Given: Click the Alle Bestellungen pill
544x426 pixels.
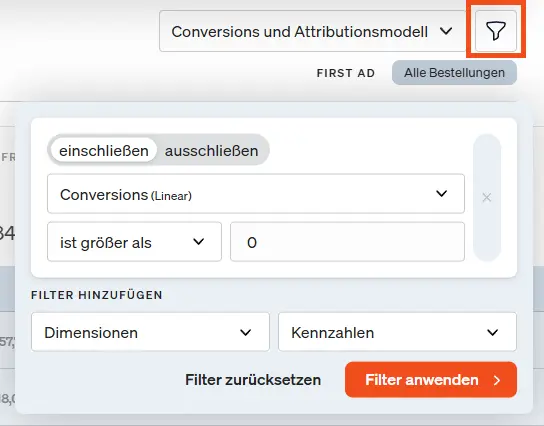Looking at the screenshot, I should [454, 73].
